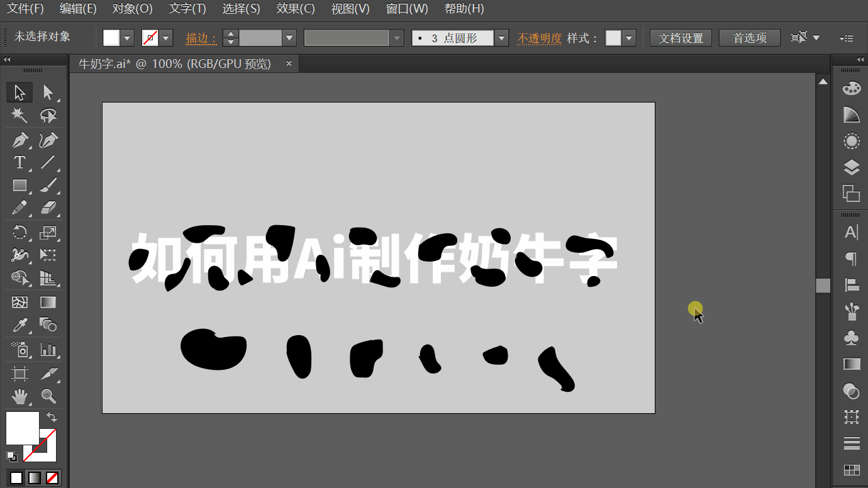Open the Color Guide panel
The image size is (868, 488).
pyautogui.click(x=851, y=114)
